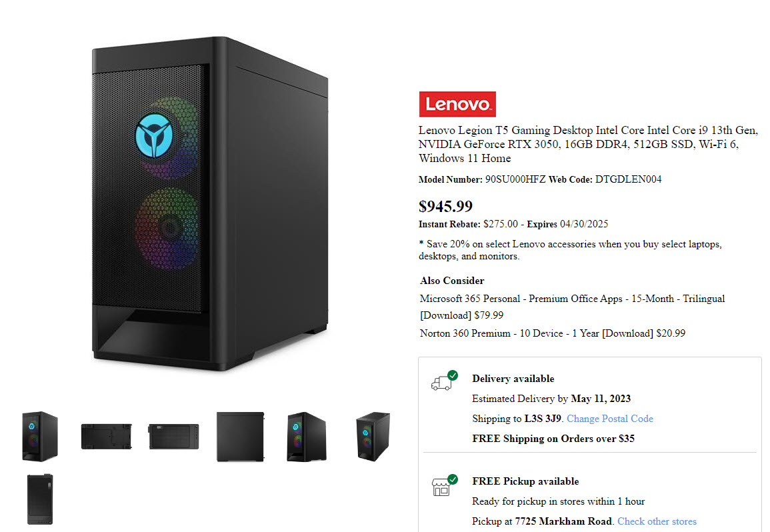Click the green checkmark on pickup icon
The image size is (770, 532).
point(453,479)
